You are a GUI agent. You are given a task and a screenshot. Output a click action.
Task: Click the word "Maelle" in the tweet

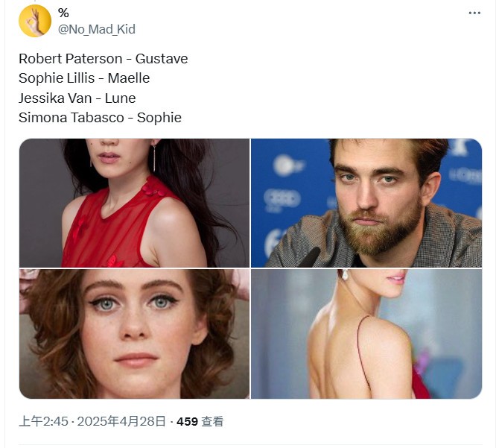point(129,78)
